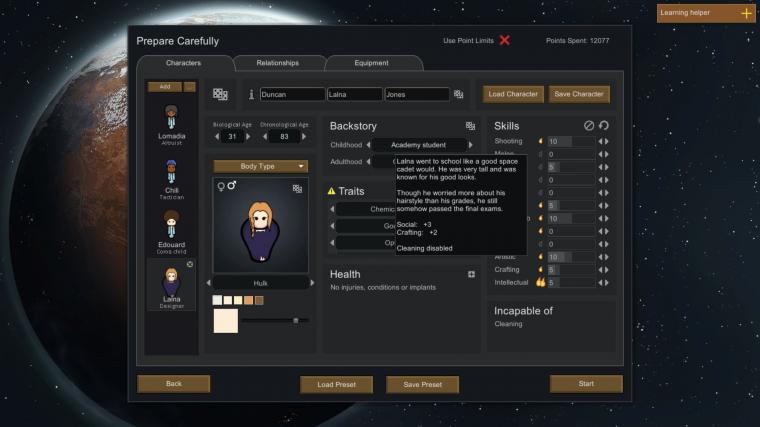The image size is (760, 427).
Task: Change the Shooting passion flame icon
Action: pyautogui.click(x=540, y=141)
